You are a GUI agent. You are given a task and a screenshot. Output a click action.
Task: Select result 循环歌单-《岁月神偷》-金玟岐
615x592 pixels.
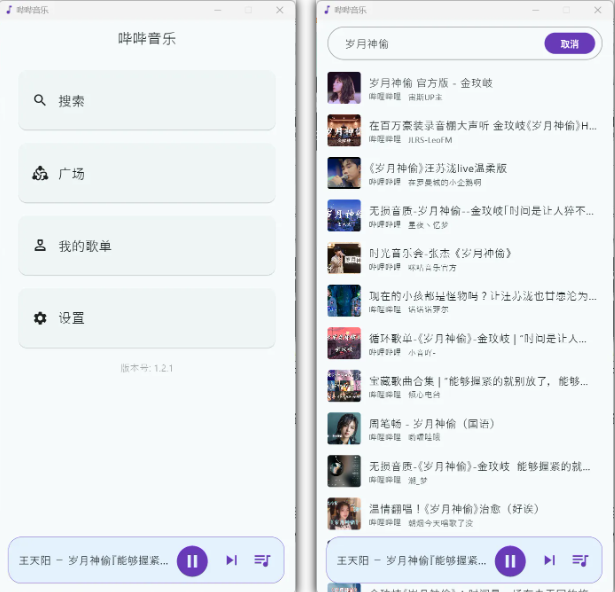coord(464,343)
